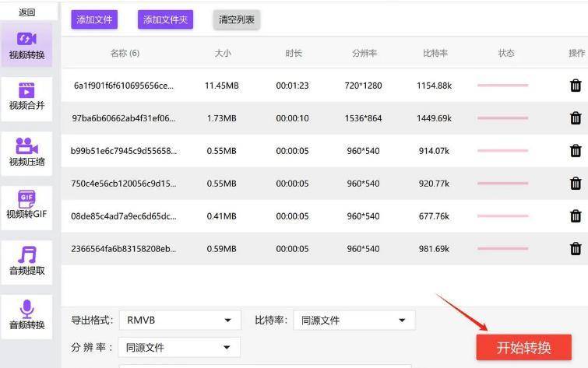Click trash icon for 08de85c4ad7a9ec6d65dc file
The image size is (588, 368).
[576, 216]
